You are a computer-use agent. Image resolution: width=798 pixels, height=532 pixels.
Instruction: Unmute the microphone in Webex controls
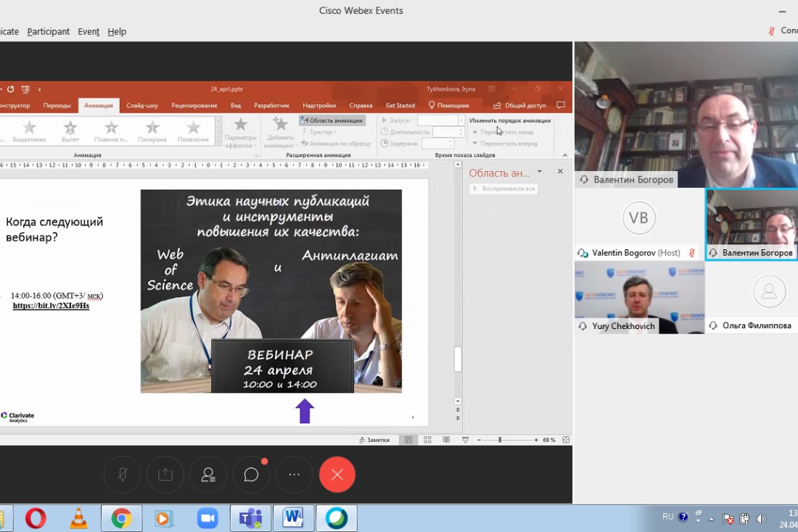(123, 475)
